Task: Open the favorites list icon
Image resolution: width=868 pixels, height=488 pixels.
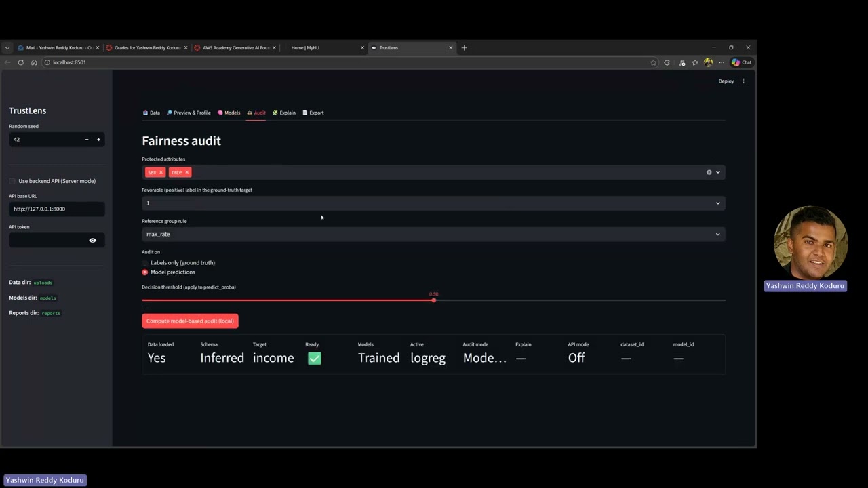Action: [x=695, y=62]
